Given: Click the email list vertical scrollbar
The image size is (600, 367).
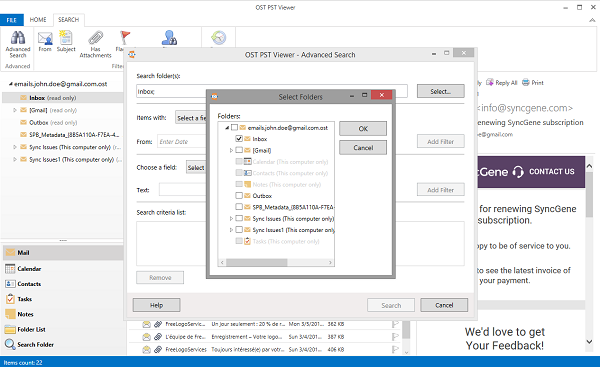Looking at the screenshot, I should click(x=406, y=330).
